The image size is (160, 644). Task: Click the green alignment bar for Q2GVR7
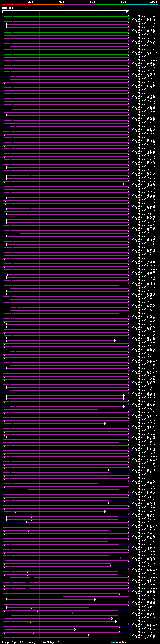pyautogui.click(x=66, y=16)
